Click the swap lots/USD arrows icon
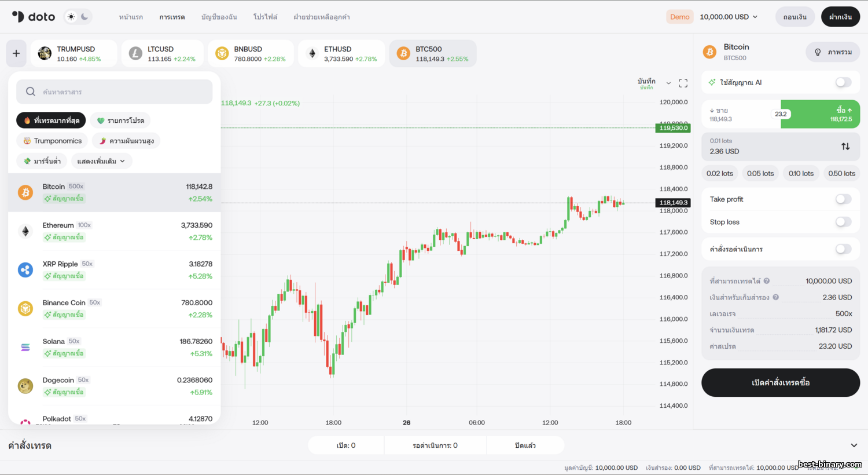Image resolution: width=868 pixels, height=475 pixels. click(x=845, y=147)
